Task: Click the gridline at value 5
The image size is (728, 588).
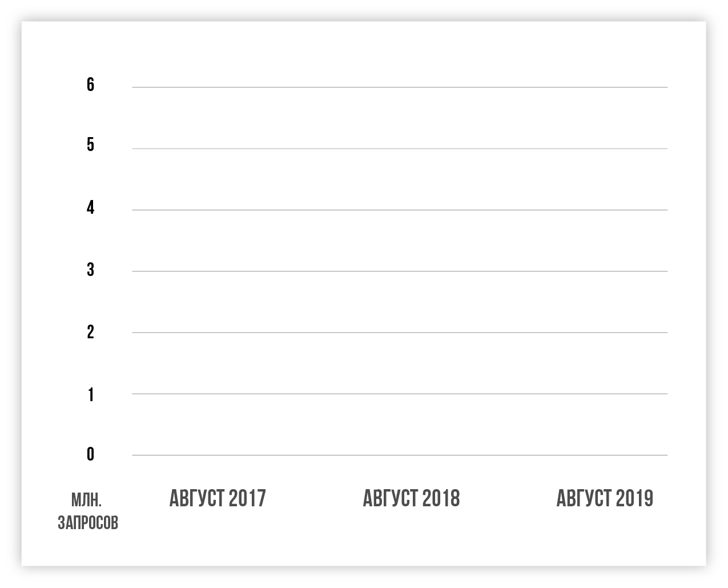Action: click(x=400, y=149)
